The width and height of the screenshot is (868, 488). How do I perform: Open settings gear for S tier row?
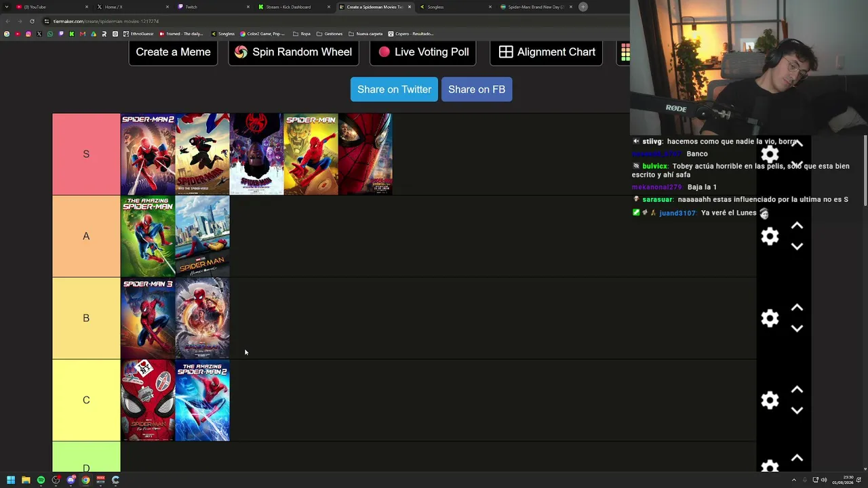coord(770,155)
